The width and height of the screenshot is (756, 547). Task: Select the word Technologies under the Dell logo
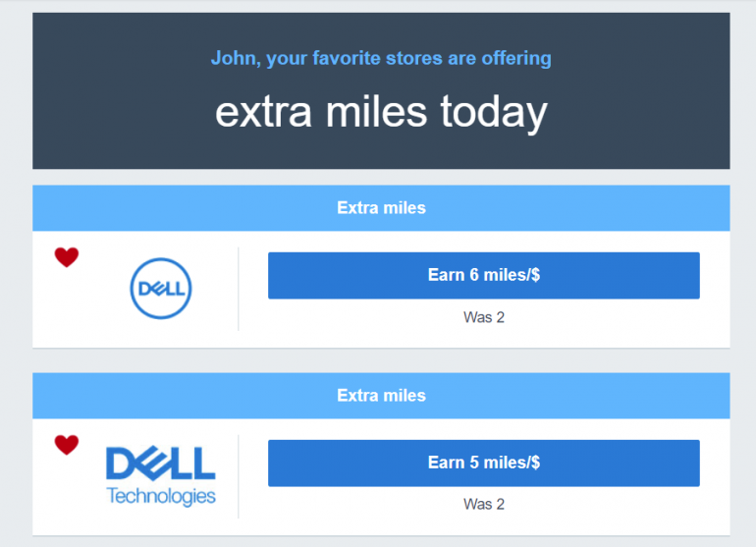160,494
